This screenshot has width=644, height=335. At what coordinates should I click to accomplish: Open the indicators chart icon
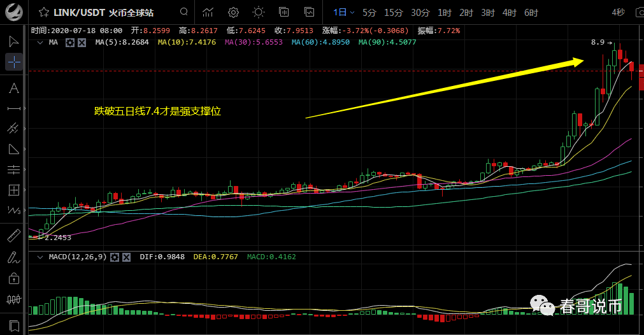[208, 12]
